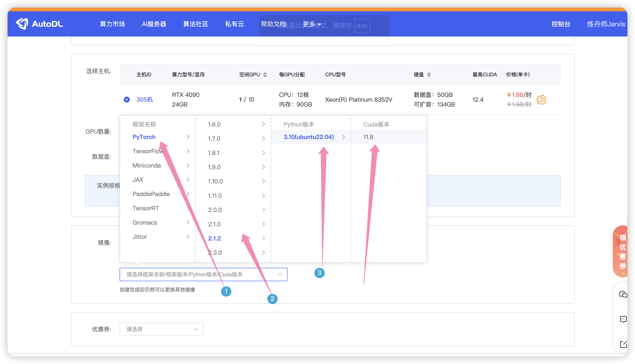Screen dimensions: 635x364
Task: Open the 算力市场 navigation tab
Action: [x=112, y=24]
